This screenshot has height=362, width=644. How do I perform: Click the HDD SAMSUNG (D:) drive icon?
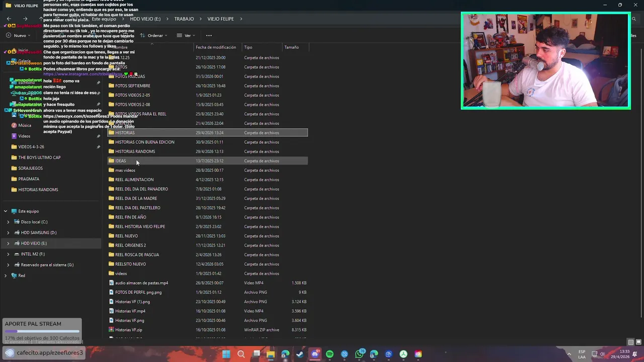(17, 232)
